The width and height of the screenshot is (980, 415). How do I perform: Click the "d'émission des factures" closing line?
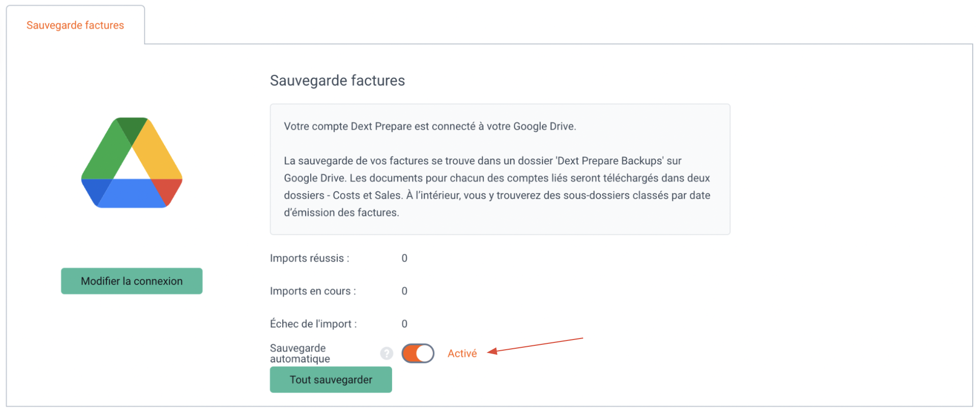(x=342, y=212)
